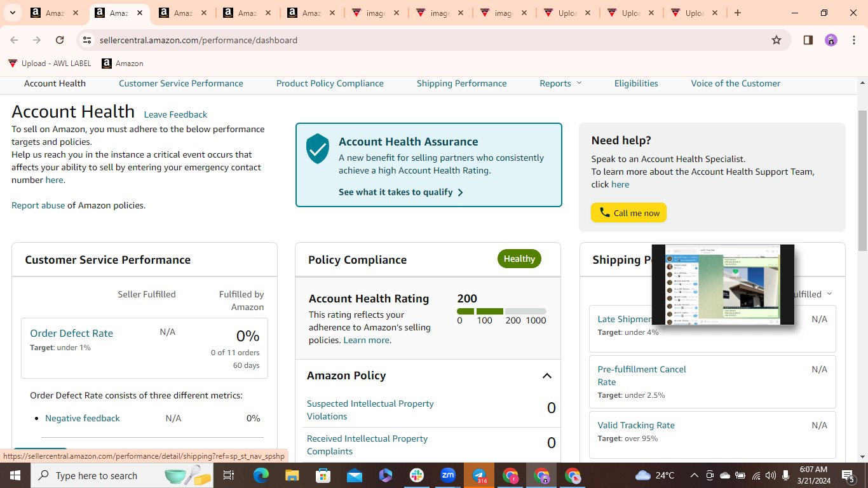Click 'here' link for emergency contact number
Screen dimensions: 868x488
click(54, 180)
